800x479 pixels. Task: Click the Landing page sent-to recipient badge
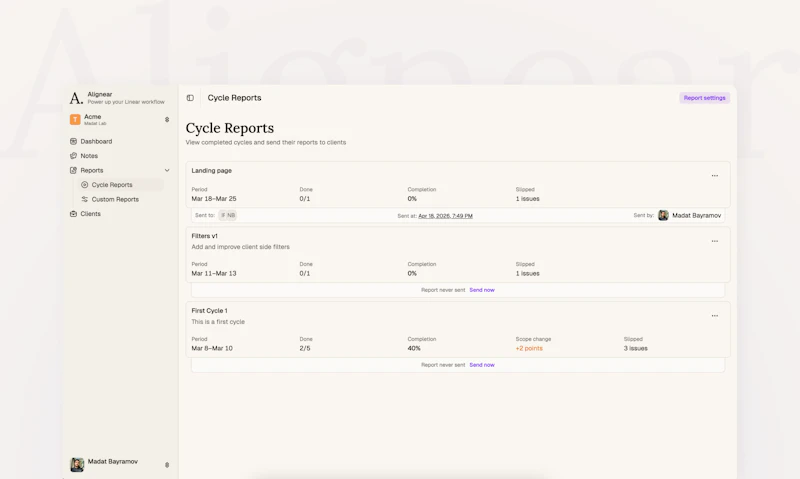click(x=228, y=215)
